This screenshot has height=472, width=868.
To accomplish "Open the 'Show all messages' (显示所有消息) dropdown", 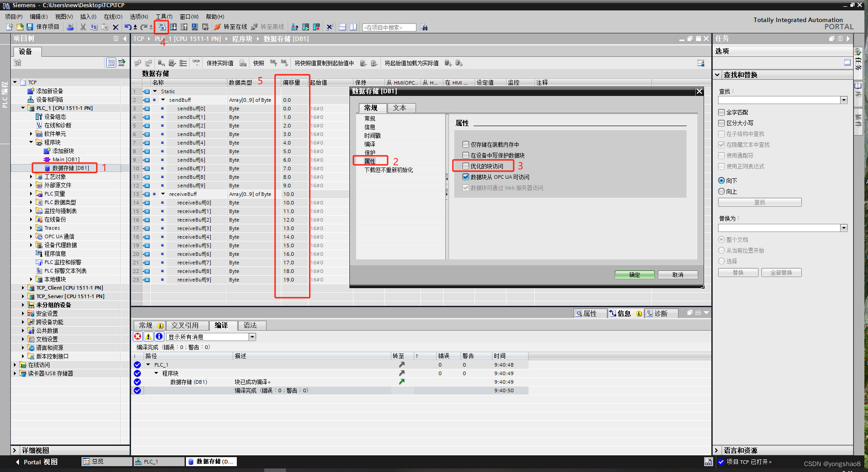I will (252, 337).
